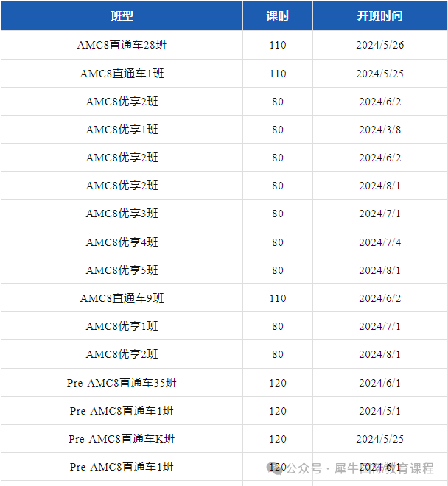Select the AMC8优享4班 class name cell
Viewport: 448px width, 486px height.
click(x=122, y=242)
